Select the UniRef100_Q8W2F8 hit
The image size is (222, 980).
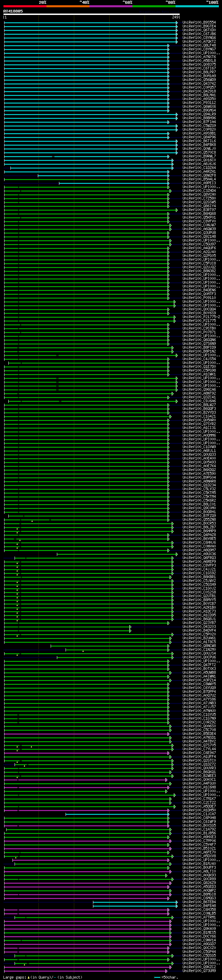point(199,175)
